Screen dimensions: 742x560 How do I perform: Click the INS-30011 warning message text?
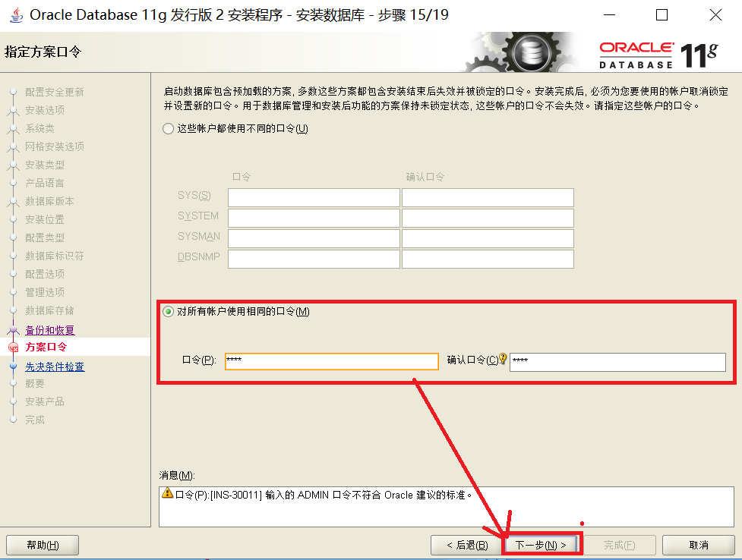coord(324,496)
